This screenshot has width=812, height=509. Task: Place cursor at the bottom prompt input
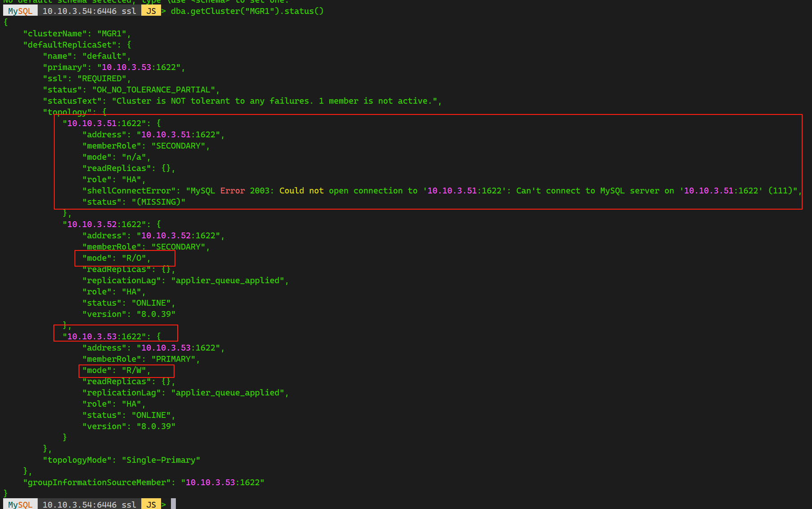173,504
